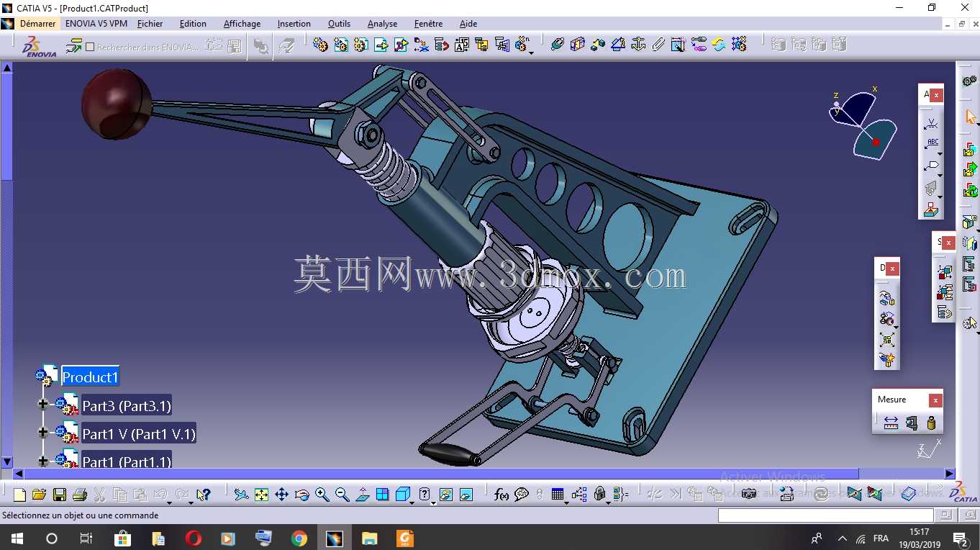Expand the Part3 (Part3.1) tree node
The width and height of the screenshot is (980, 550).
pos(43,405)
